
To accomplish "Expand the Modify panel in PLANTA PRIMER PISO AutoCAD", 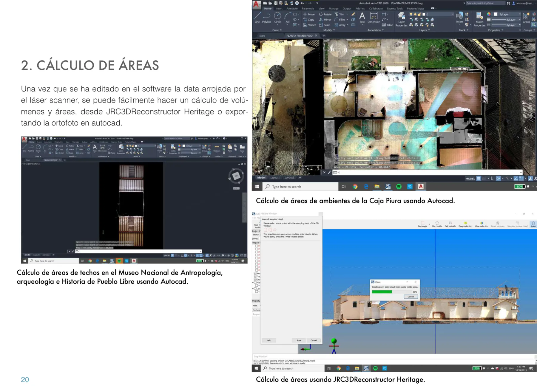I will click(x=329, y=30).
